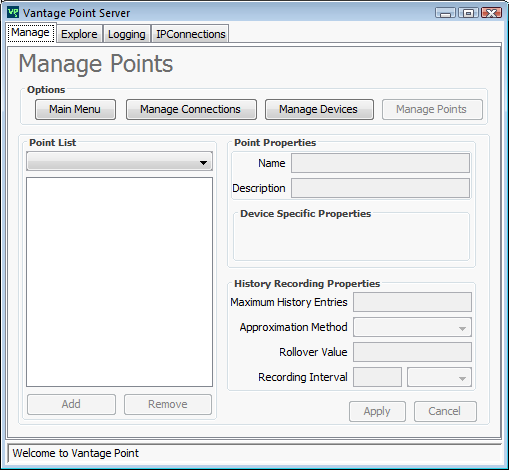
Task: Click the Rollover Value field
Action: 412,352
